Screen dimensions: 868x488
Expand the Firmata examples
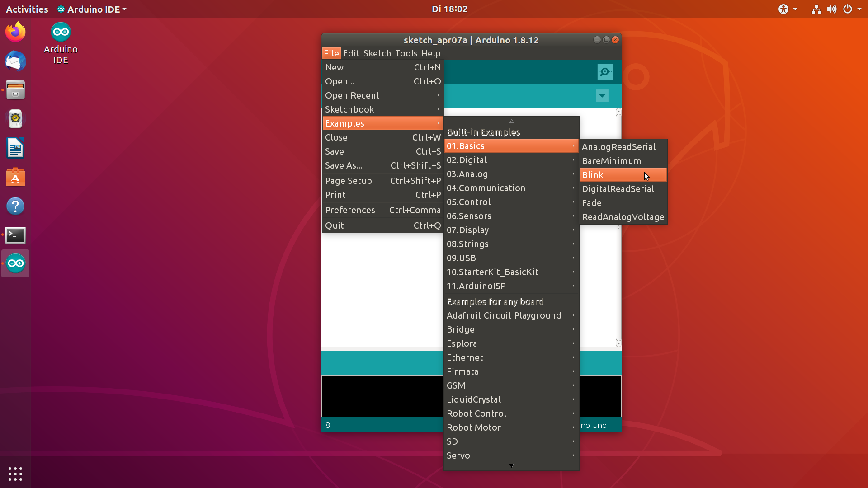pyautogui.click(x=511, y=371)
